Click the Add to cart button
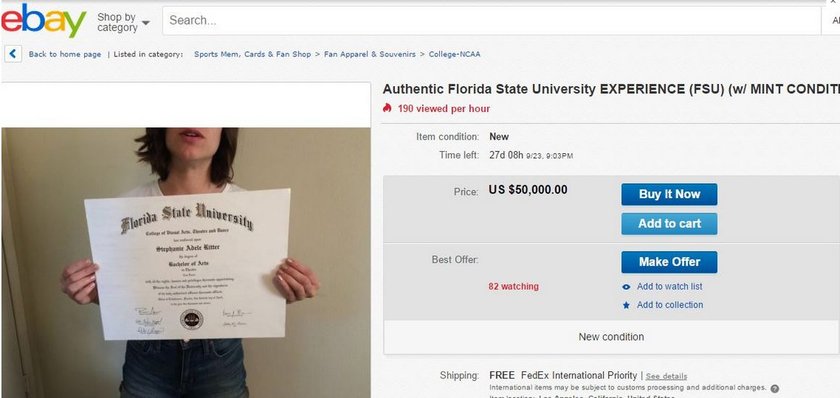This screenshot has height=398, width=840. (669, 224)
